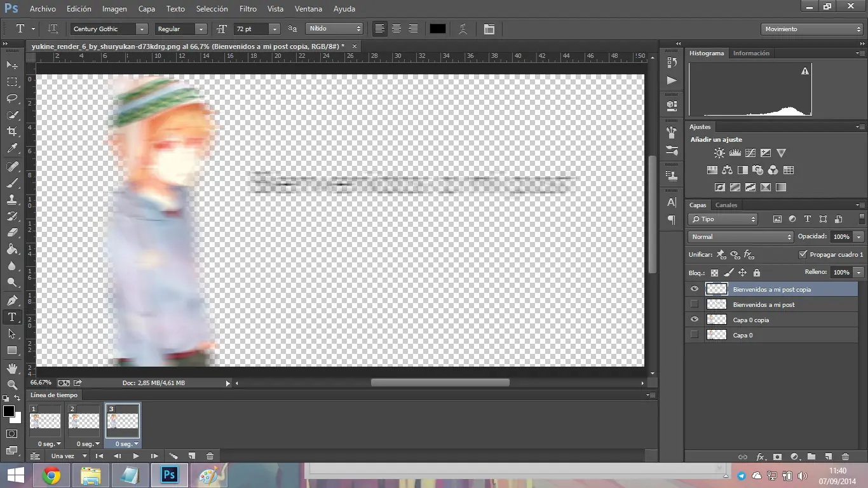The width and height of the screenshot is (868, 488).
Task: Add a Color Balance adjustment
Action: [728, 170]
